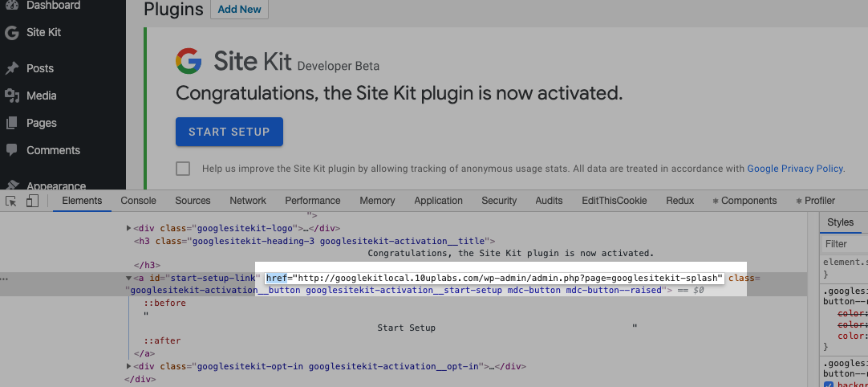
Task: Expand the googlesitekit-logo div node
Action: click(128, 228)
